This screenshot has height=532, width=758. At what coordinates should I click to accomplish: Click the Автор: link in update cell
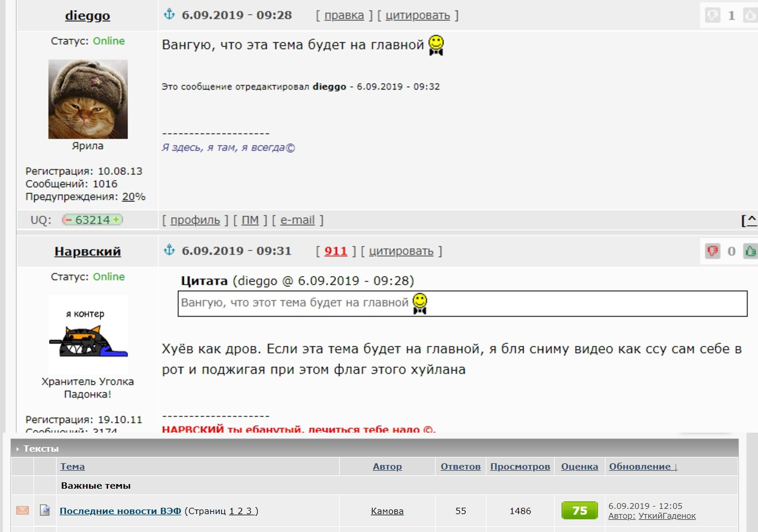pyautogui.click(x=622, y=516)
